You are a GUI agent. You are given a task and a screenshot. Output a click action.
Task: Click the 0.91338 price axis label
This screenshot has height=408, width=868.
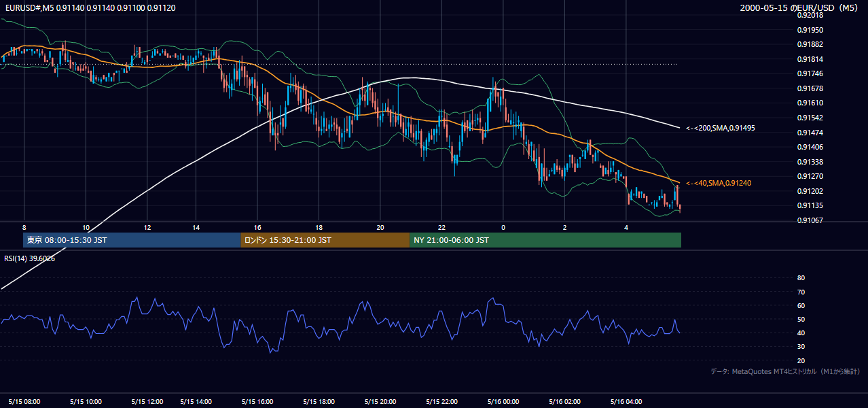pos(811,162)
